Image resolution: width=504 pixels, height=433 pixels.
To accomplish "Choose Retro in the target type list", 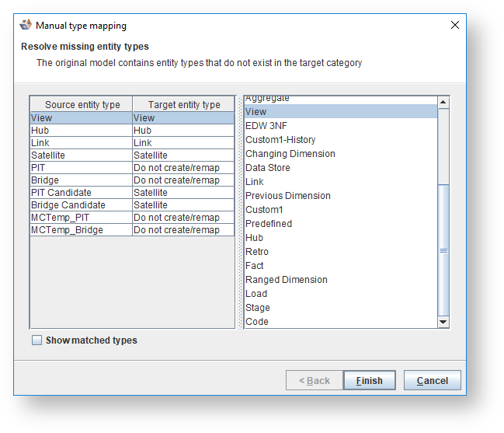I will (x=341, y=252).
